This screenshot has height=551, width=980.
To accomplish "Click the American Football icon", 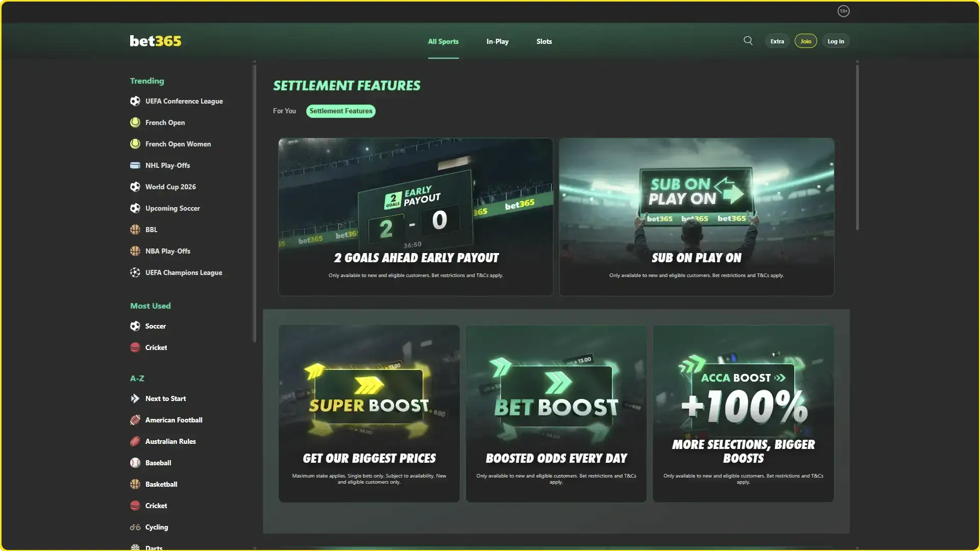I will [135, 420].
